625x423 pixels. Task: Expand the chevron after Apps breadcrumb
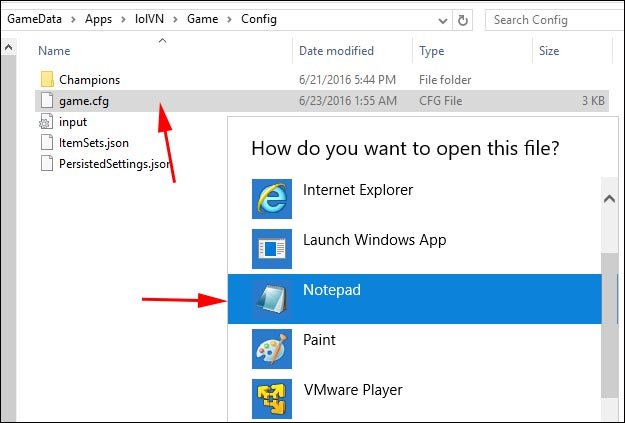coord(123,20)
